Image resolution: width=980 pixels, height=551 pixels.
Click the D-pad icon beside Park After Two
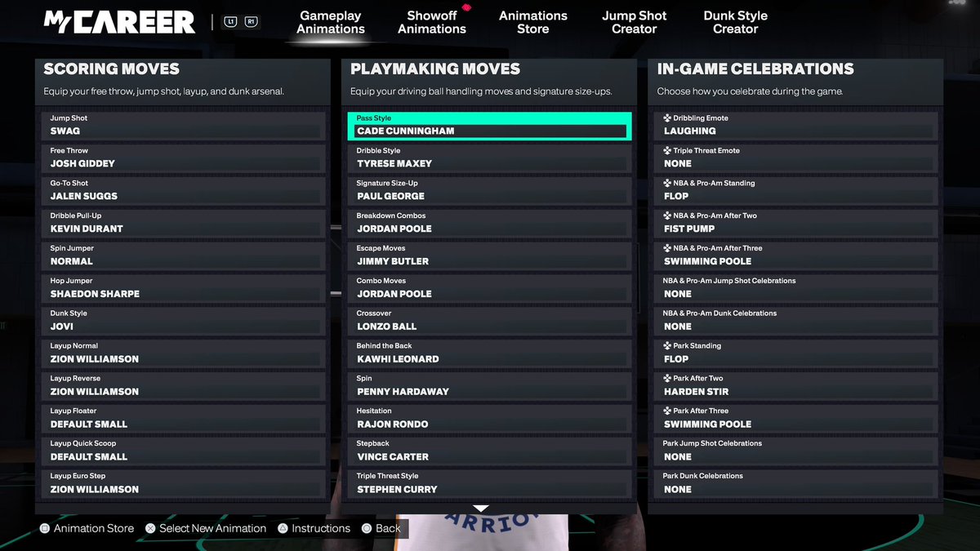click(x=667, y=379)
